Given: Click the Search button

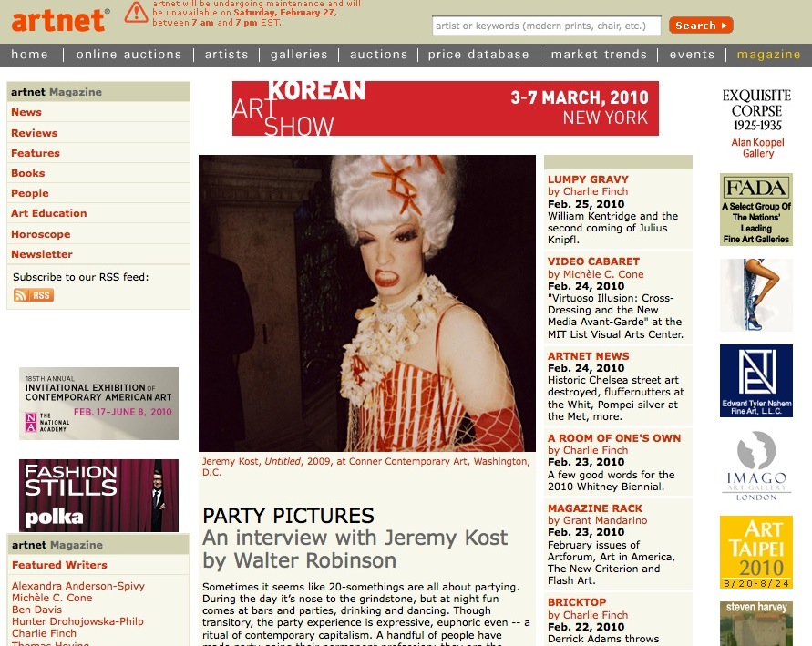Looking at the screenshot, I should click(700, 26).
